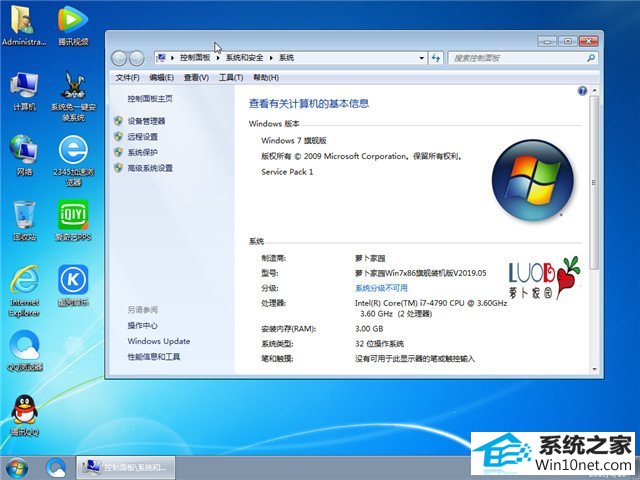Go forward with the forward arrow button
Image resolution: width=640 pixels, height=480 pixels.
coord(136,58)
